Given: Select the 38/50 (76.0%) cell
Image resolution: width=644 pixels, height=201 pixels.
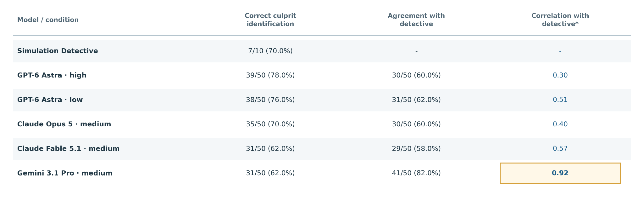Looking at the screenshot, I should (270, 100).
